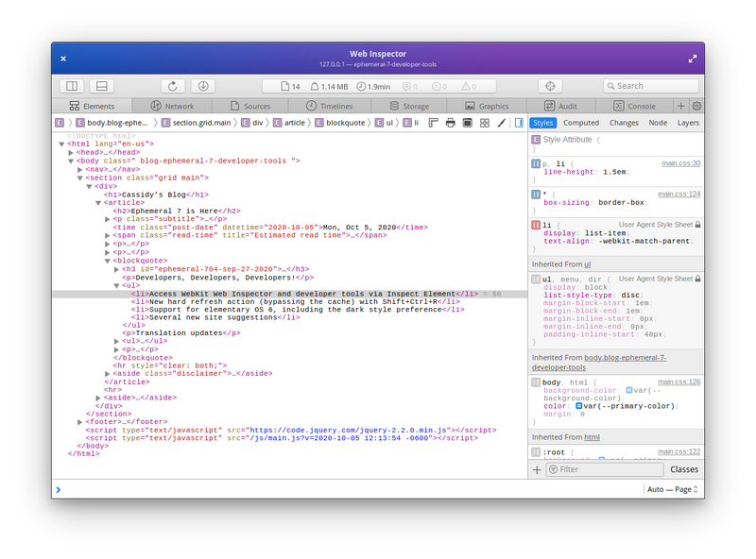The width and height of the screenshot is (756, 559).
Task: Switch to the Console tab
Action: click(x=634, y=106)
